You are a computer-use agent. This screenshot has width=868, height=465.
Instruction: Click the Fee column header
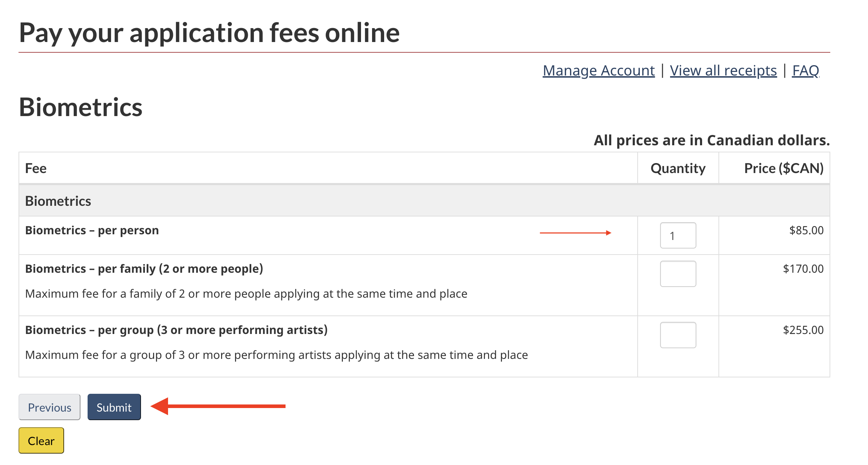pyautogui.click(x=36, y=168)
